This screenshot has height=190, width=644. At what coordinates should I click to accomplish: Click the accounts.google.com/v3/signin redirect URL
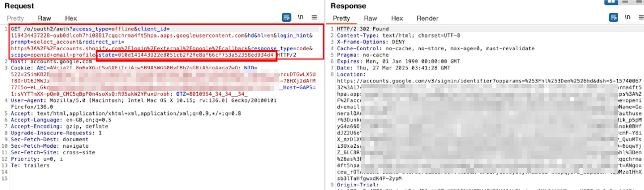pyautogui.click(x=489, y=81)
